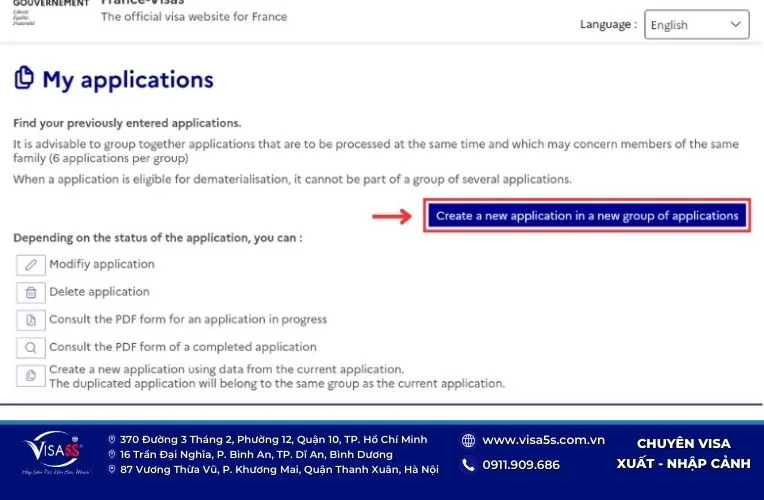Click 'Depending on the status of the application' text
The width and height of the screenshot is (764, 500).
157,238
